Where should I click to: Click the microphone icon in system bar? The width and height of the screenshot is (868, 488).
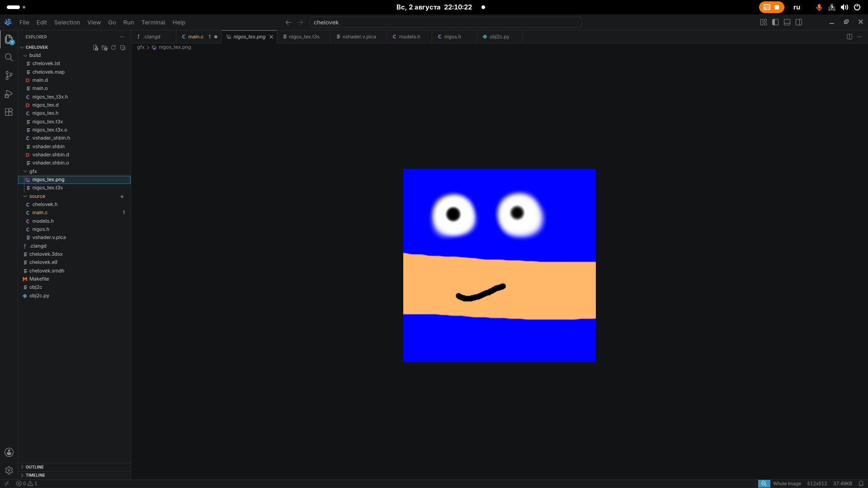819,7
